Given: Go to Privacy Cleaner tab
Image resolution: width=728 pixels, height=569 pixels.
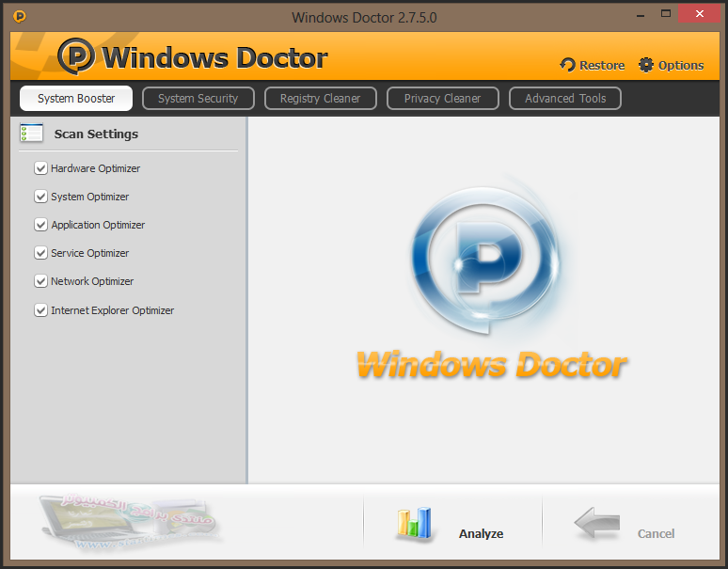Looking at the screenshot, I should click(442, 99).
